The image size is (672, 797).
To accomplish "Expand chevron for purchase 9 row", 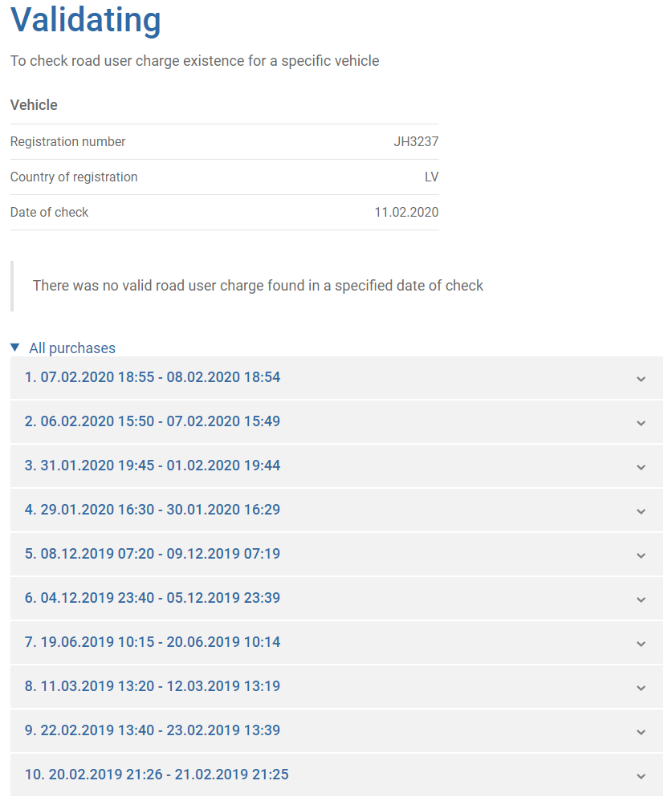I will pyautogui.click(x=641, y=732).
